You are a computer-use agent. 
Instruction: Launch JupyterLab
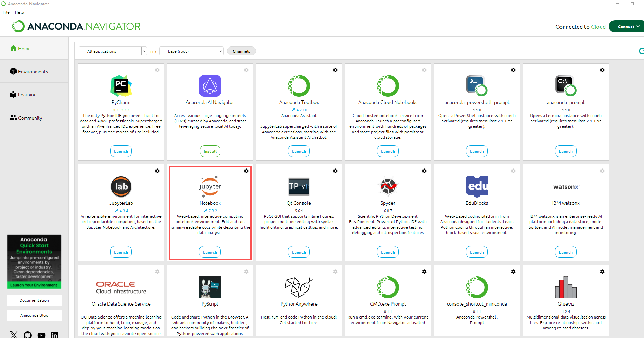click(121, 252)
